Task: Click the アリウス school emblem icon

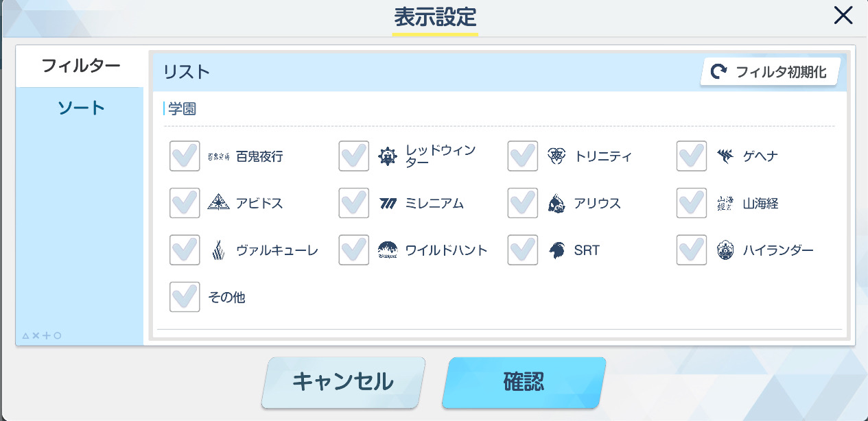Action: tap(556, 204)
